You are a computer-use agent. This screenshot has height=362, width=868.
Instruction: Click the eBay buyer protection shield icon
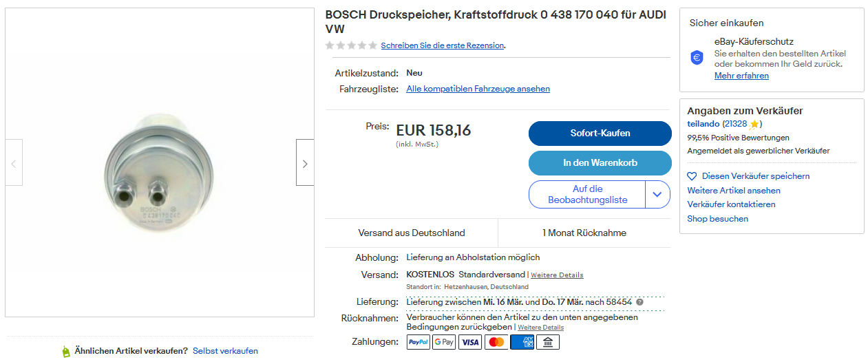(697, 58)
